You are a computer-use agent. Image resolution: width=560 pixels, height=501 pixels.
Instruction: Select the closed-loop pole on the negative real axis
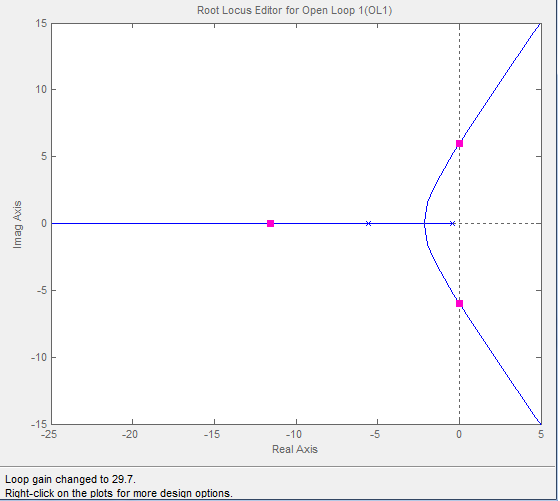(x=270, y=224)
